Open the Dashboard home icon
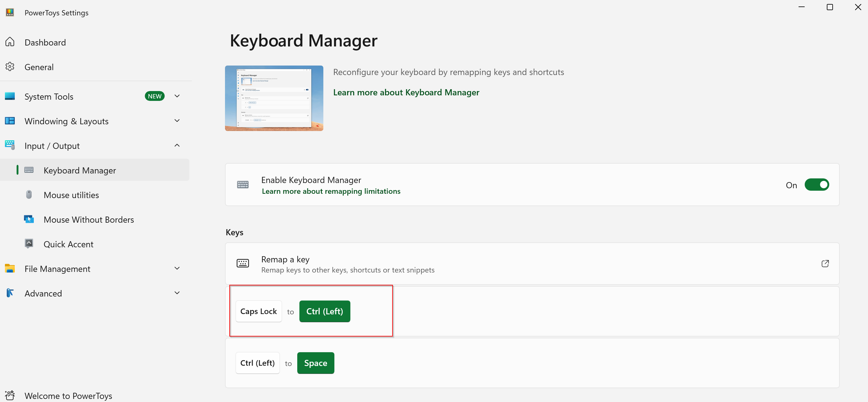 point(10,42)
